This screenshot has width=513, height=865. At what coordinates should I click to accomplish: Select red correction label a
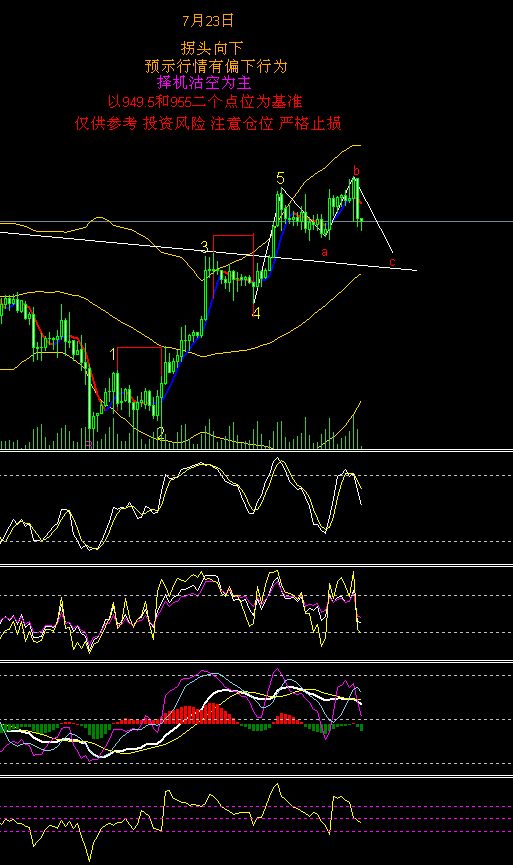[x=325, y=253]
